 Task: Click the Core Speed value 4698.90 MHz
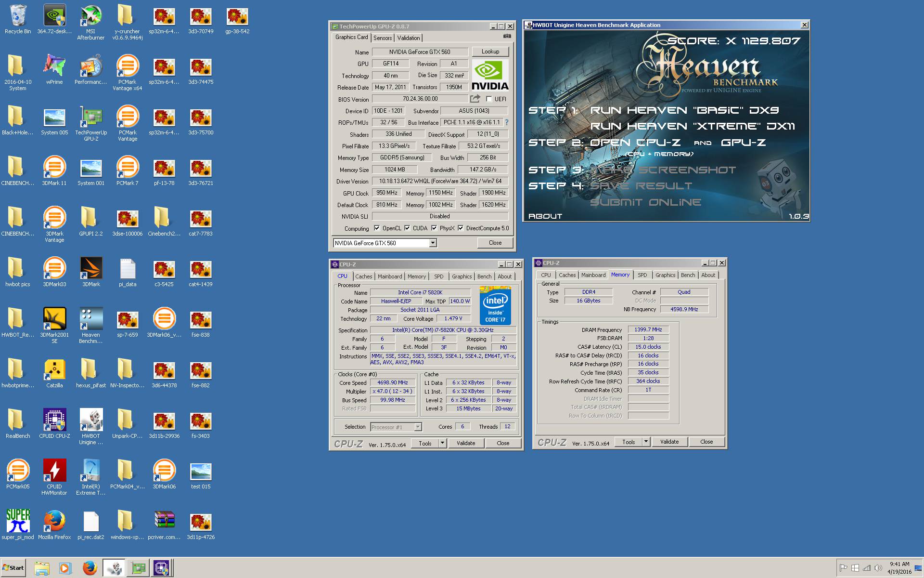(x=393, y=382)
